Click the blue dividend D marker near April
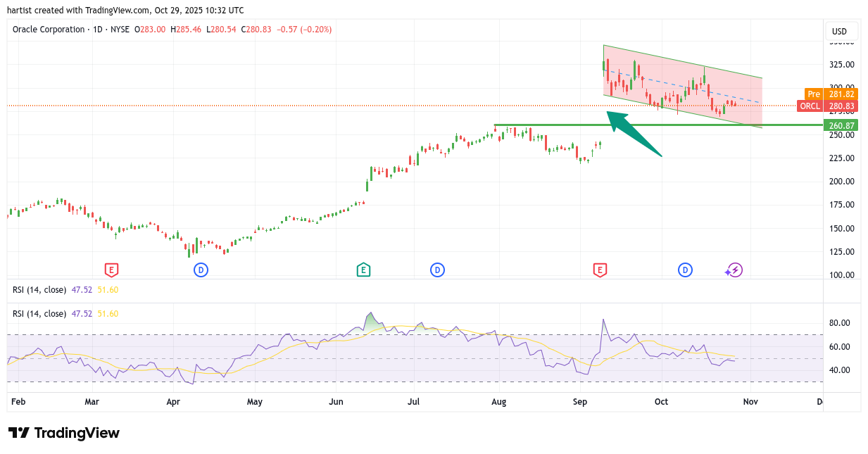 pos(201,270)
